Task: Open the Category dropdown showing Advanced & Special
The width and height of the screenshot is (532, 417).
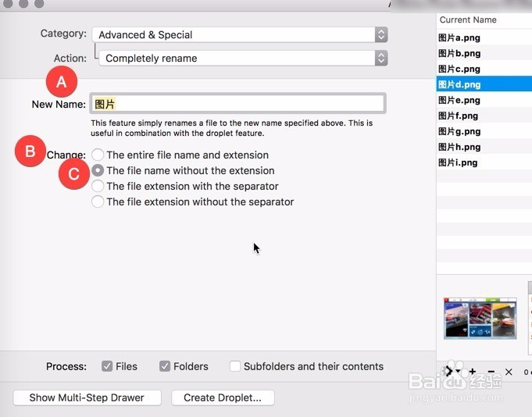Action: coord(240,34)
